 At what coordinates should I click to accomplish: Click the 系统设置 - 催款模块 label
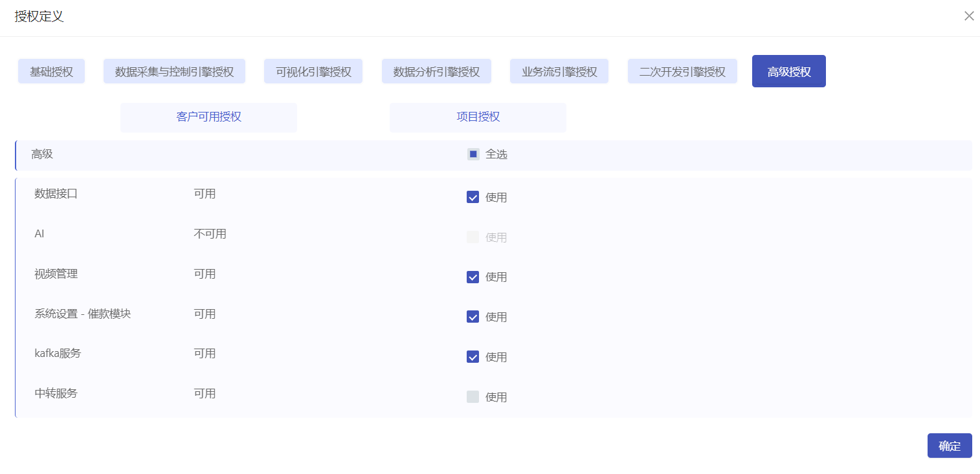82,314
